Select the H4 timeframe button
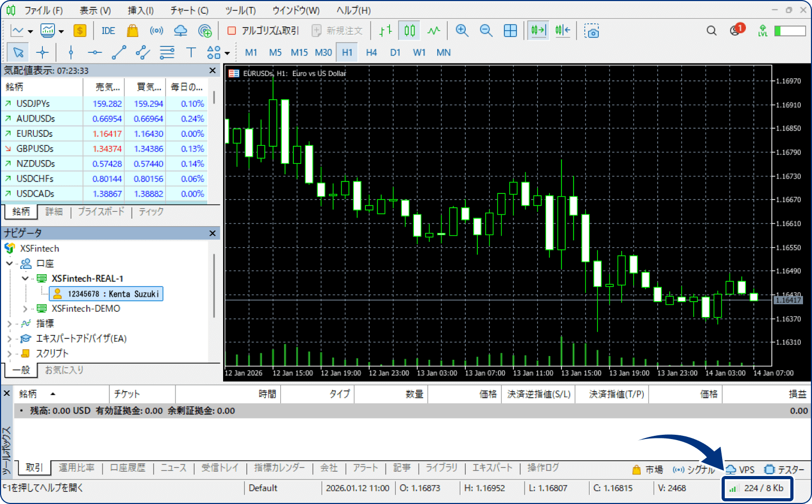Screen dimensions: 812x504 point(371,52)
